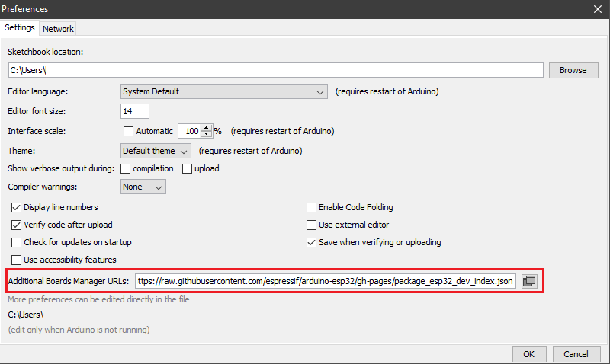Uncheck Display line numbers
Viewport: 610px width, 364px height.
[x=17, y=207]
